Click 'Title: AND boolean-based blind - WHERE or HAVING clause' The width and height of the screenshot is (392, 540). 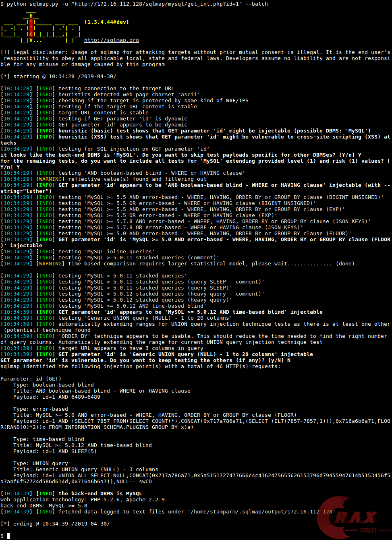[x=102, y=391]
